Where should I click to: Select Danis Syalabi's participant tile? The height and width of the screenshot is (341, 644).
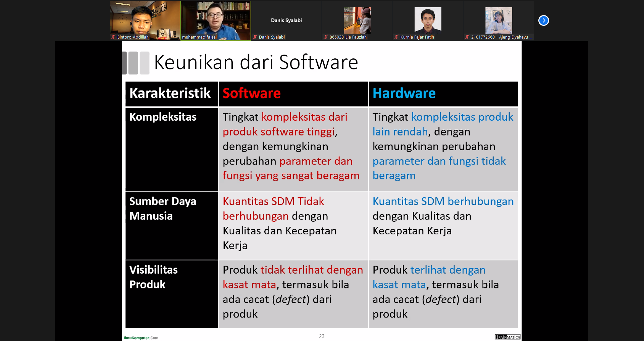[286, 20]
